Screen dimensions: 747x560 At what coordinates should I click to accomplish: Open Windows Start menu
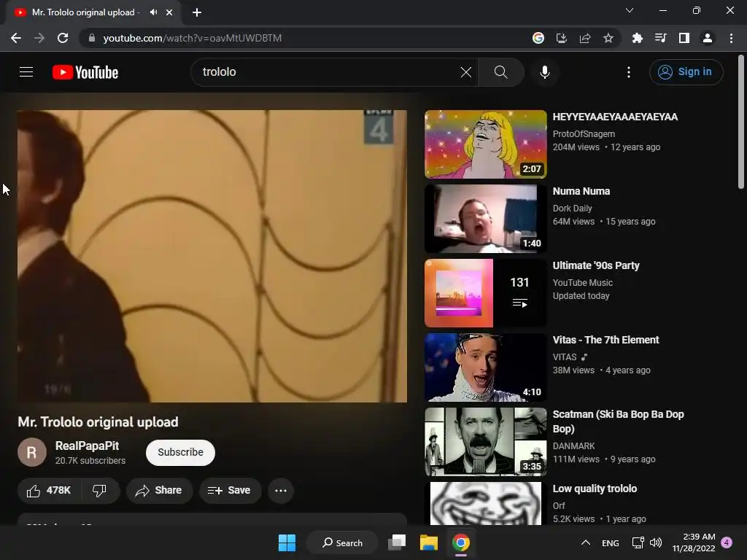pos(287,542)
